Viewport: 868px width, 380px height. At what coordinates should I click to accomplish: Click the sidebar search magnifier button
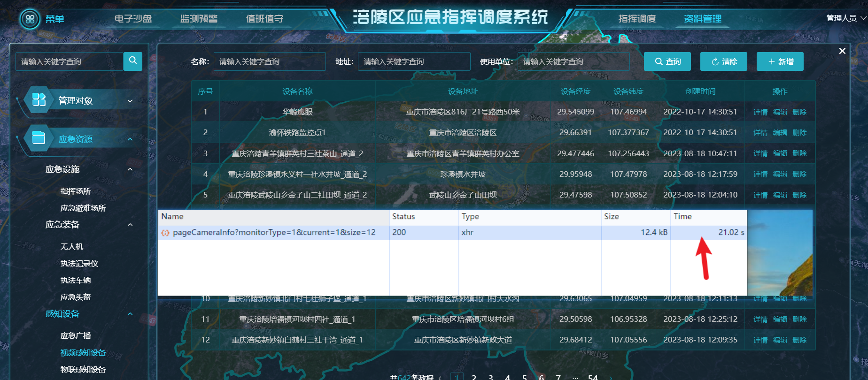[x=133, y=61]
